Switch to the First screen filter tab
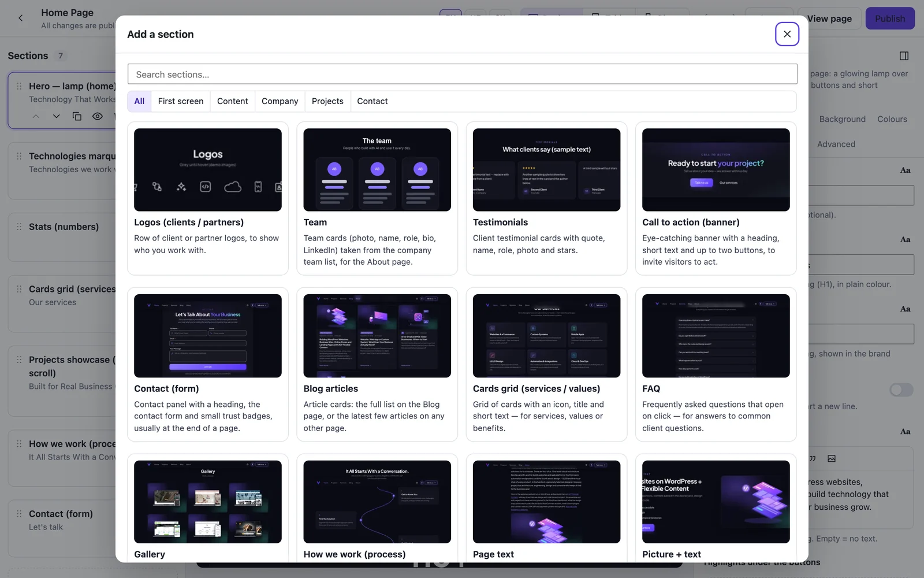This screenshot has width=924, height=578. pyautogui.click(x=181, y=101)
